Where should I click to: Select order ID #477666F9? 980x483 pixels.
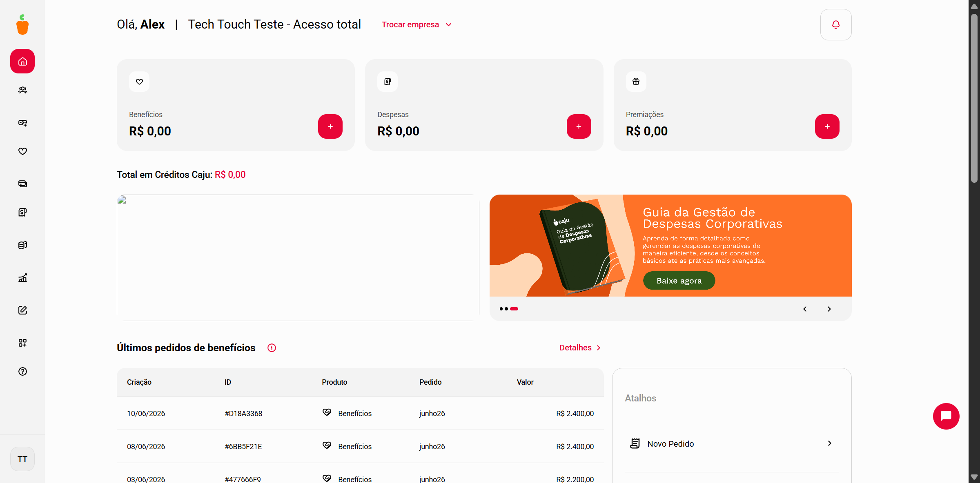(243, 479)
